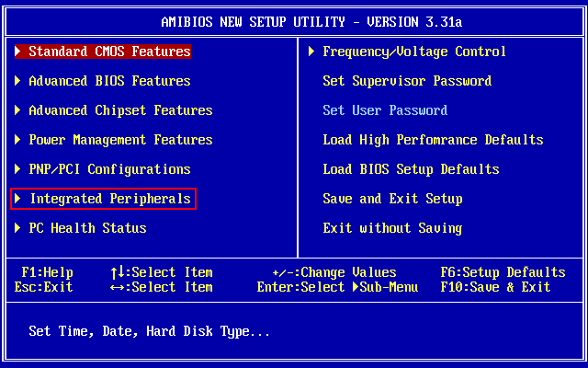
Task: Click the left/right Select Item hint
Action: (162, 287)
